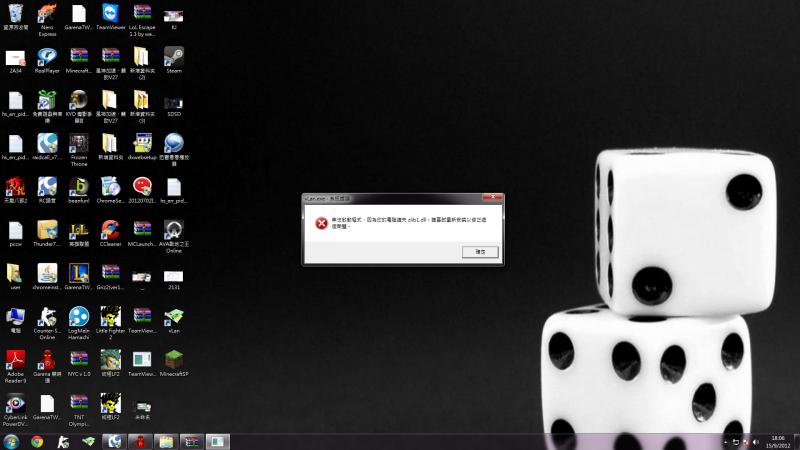Select the ChromeSetup installer icon

click(x=110, y=187)
